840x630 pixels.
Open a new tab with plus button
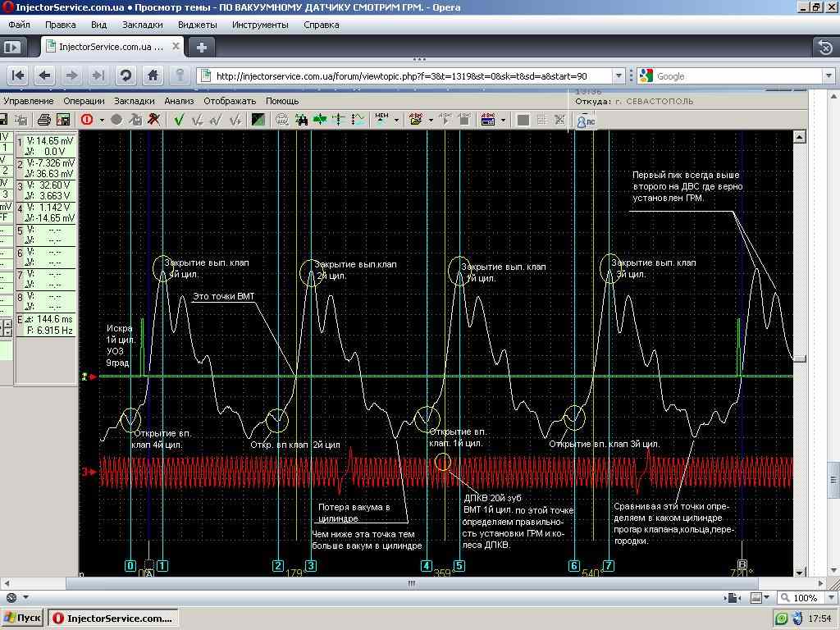(x=201, y=47)
